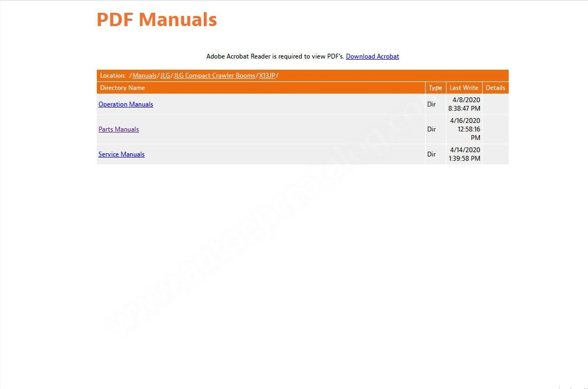Click the Dir type cell for Service Manuals
588x389 pixels.
coord(432,154)
